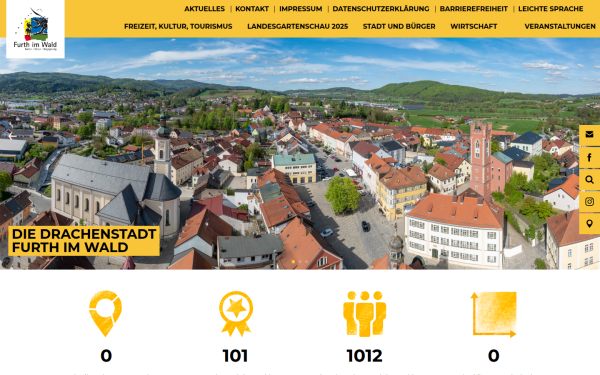Click the area square arrows icon
Screen dimensions: 600x375
pyautogui.click(x=494, y=315)
